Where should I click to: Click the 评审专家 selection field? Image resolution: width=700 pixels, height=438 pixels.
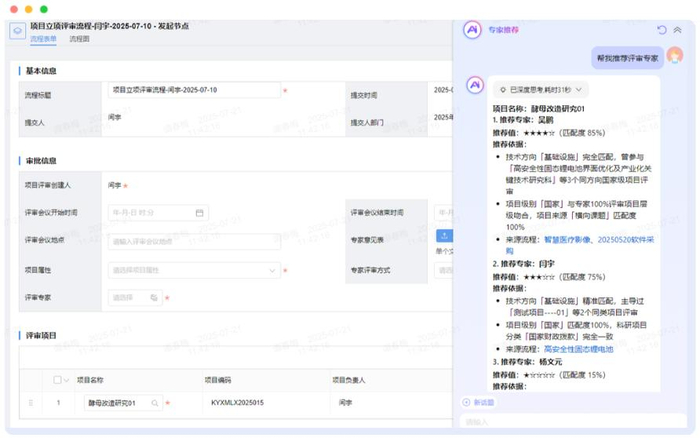pyautogui.click(x=135, y=298)
